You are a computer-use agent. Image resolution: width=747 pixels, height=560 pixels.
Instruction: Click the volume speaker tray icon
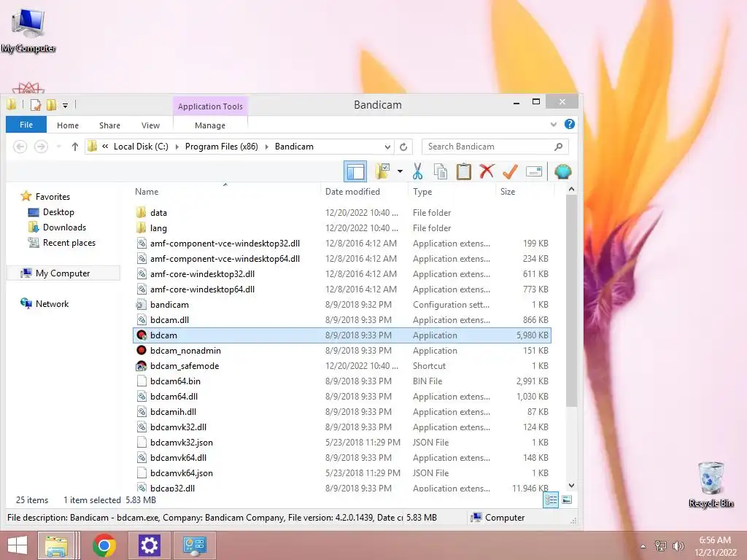(678, 545)
